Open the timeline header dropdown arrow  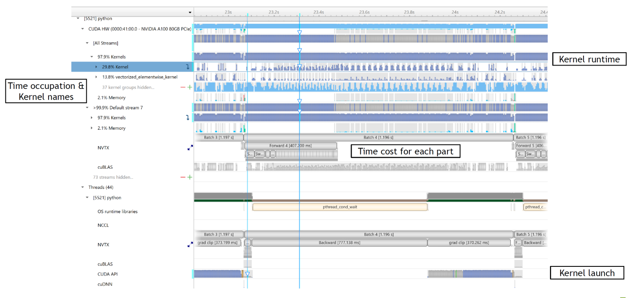coord(190,12)
